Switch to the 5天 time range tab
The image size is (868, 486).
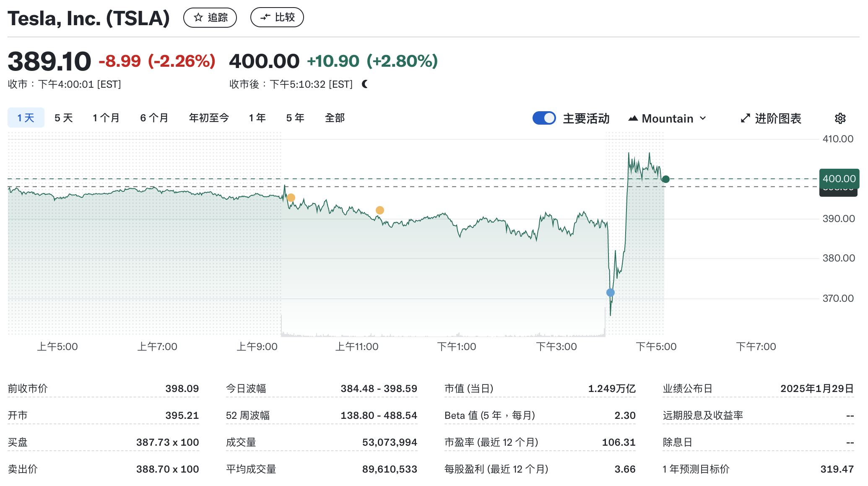[x=63, y=118]
